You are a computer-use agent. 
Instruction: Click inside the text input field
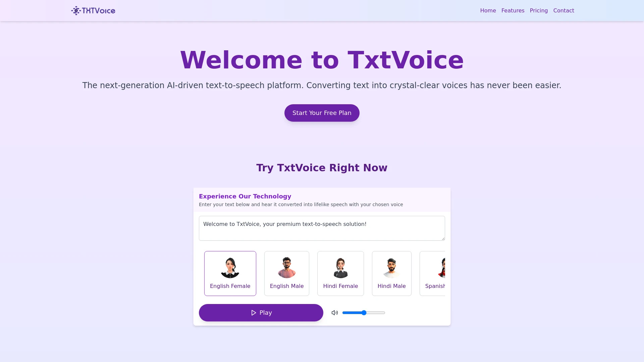pos(322,228)
